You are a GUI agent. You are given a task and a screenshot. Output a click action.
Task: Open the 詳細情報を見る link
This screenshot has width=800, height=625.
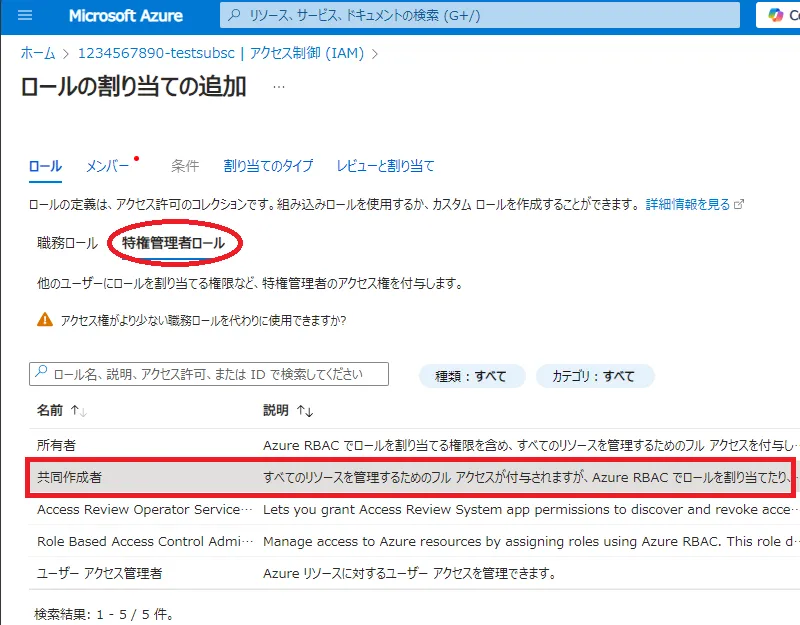688,204
